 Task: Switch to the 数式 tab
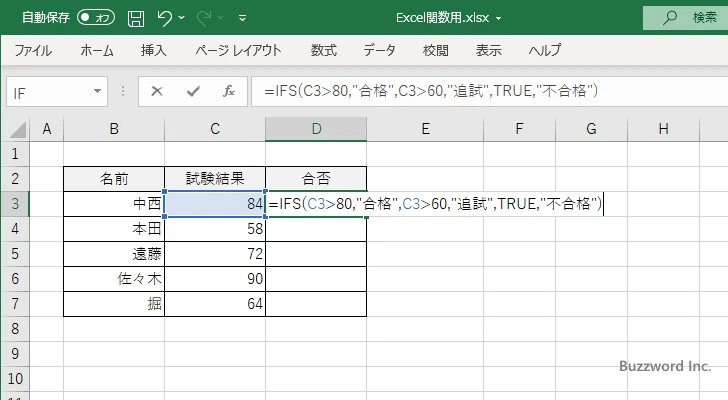pyautogui.click(x=324, y=50)
